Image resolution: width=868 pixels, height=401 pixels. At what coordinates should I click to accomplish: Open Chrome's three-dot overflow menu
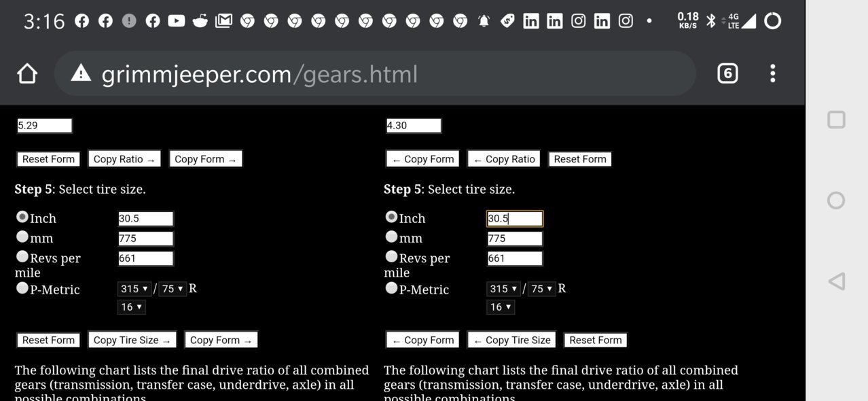pos(773,73)
